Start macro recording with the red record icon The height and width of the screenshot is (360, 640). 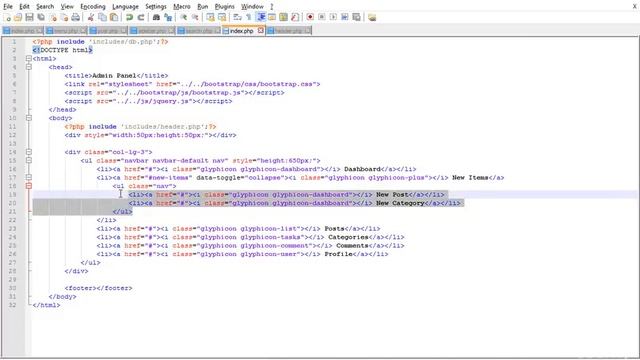pos(310,17)
